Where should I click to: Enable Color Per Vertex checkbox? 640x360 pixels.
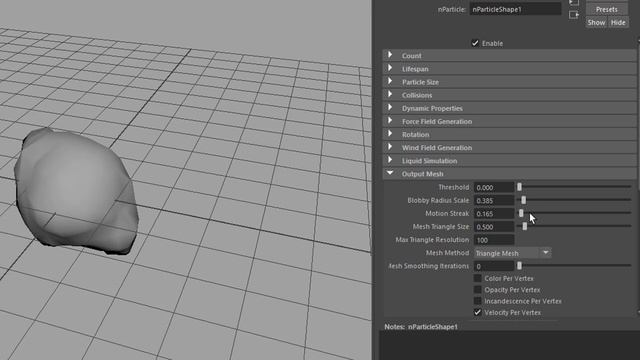[x=477, y=278]
